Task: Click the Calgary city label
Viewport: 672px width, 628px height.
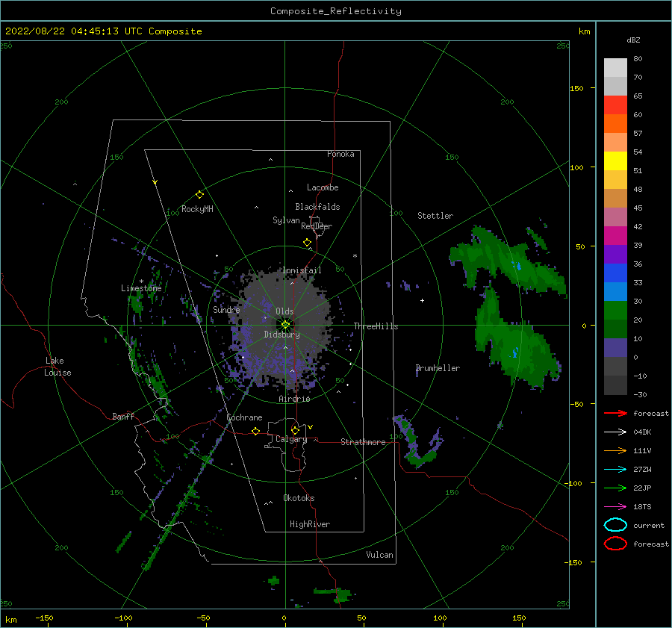Action: (291, 439)
